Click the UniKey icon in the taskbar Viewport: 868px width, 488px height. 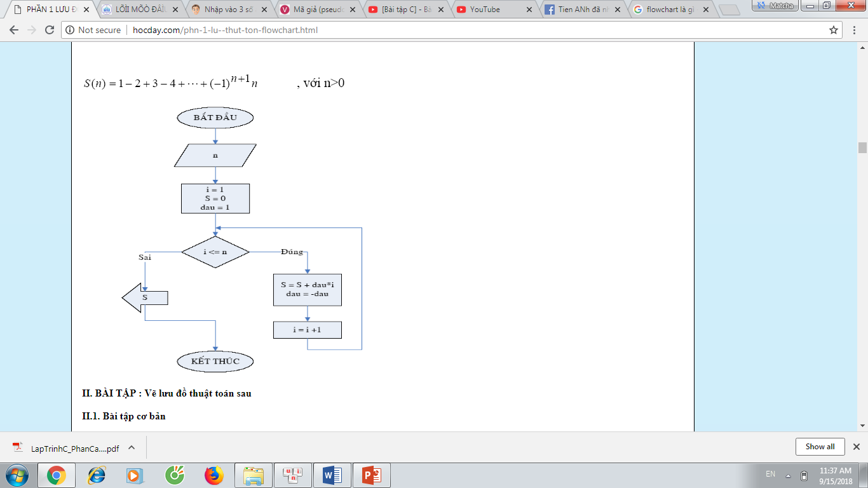[x=293, y=475]
